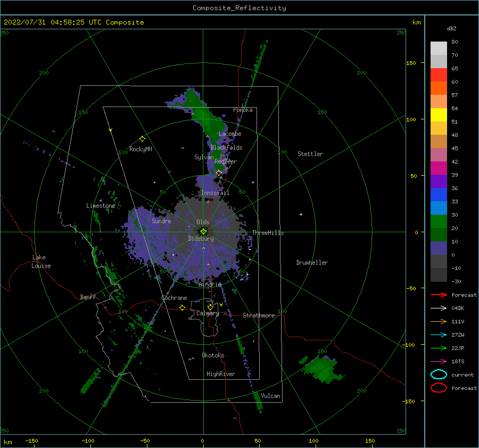Click the green 22JP arrow icon
Image resolution: width=479 pixels, height=448 pixels.
[439, 348]
